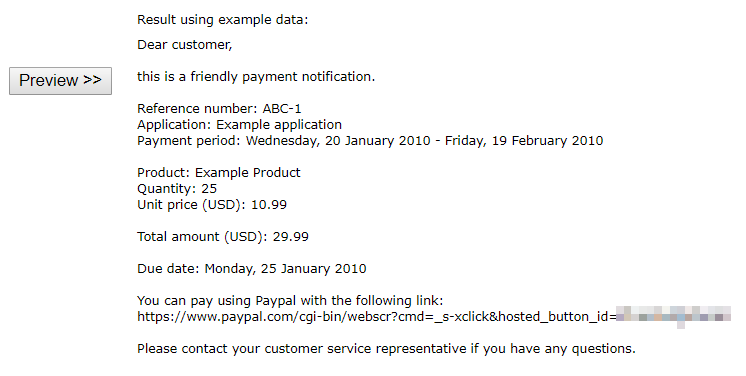
Task: Click the Preview >> button
Action: (x=60, y=80)
